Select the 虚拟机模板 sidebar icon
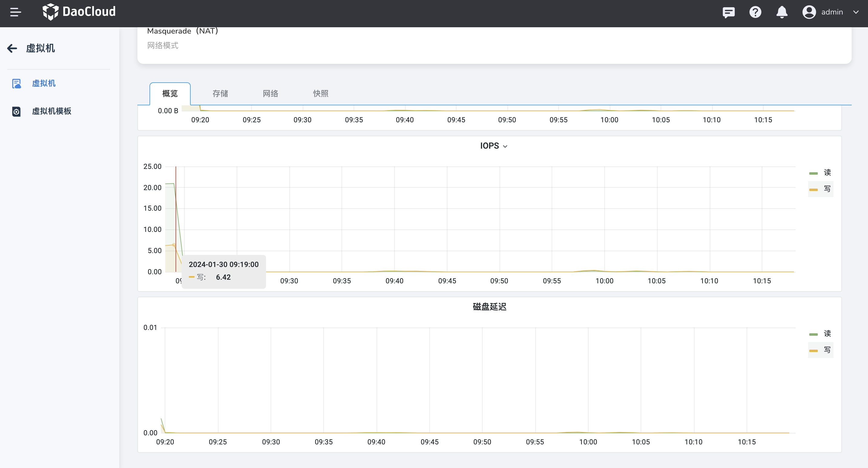This screenshot has height=468, width=868. pos(17,111)
